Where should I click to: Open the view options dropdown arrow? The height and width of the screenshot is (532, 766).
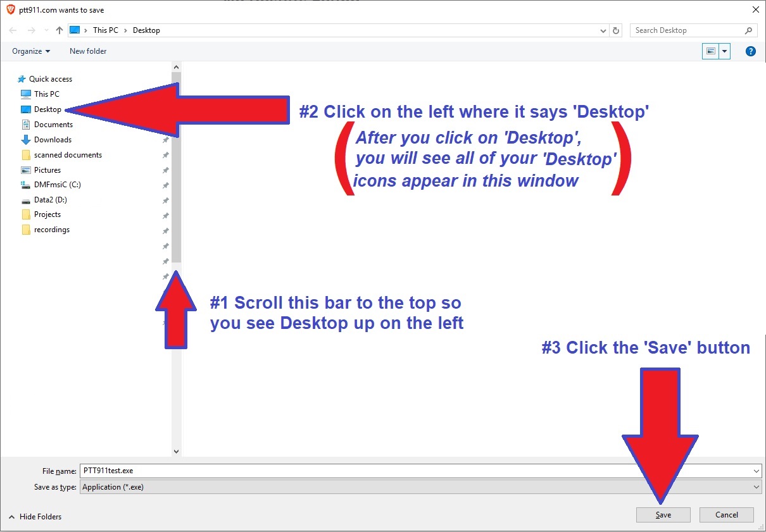tap(724, 51)
